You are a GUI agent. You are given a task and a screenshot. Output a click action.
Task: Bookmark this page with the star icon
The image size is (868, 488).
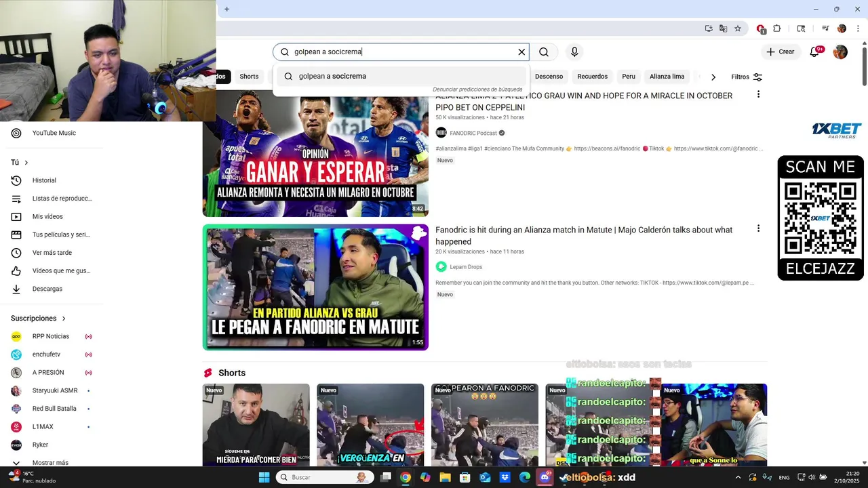tap(738, 28)
